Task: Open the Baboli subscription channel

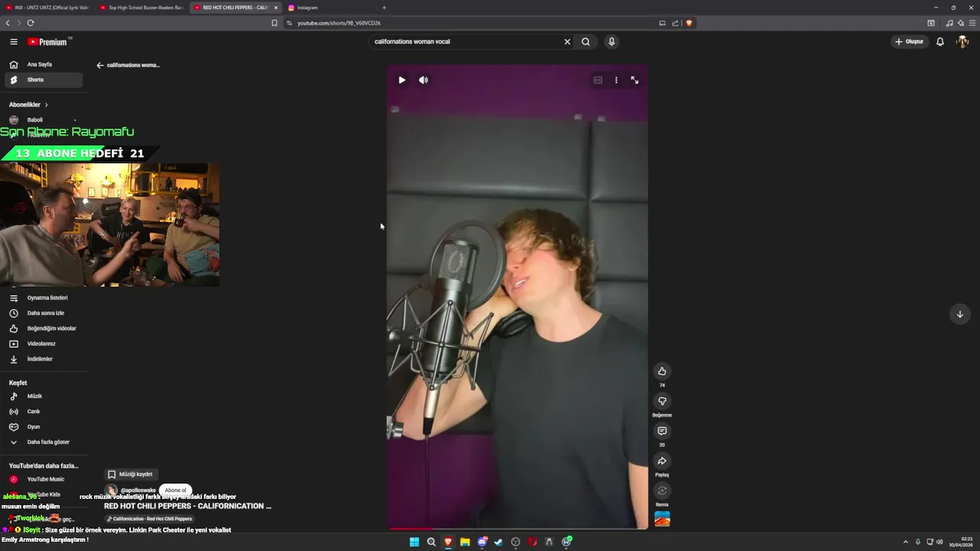Action: pos(43,119)
